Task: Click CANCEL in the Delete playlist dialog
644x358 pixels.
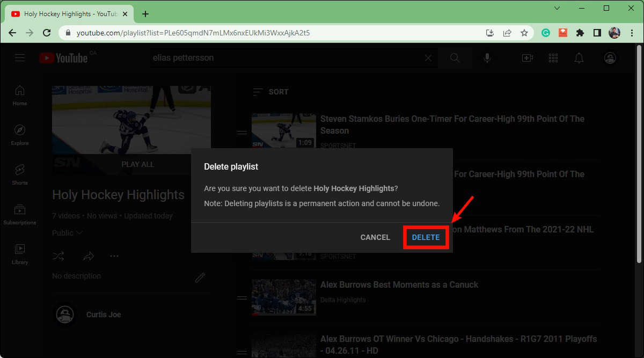Action: point(375,237)
